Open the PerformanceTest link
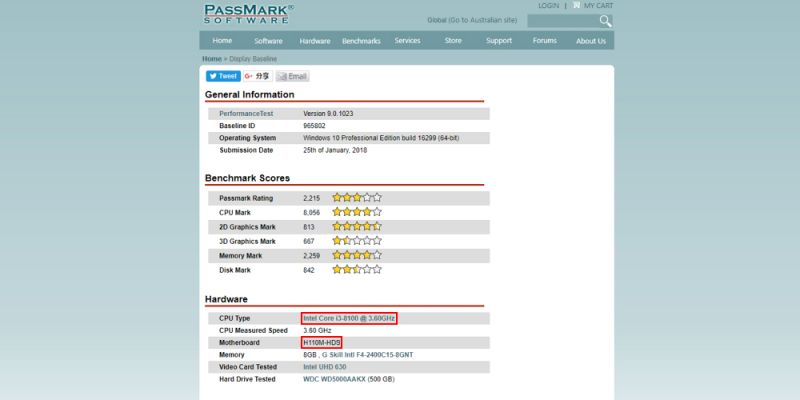Screen dimensions: 800x400 246,114
